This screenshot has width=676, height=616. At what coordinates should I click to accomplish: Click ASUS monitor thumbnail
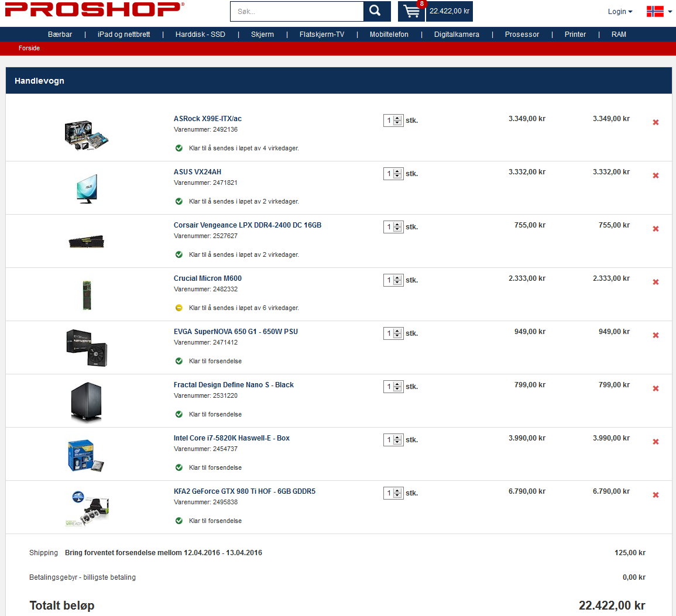tap(87, 189)
